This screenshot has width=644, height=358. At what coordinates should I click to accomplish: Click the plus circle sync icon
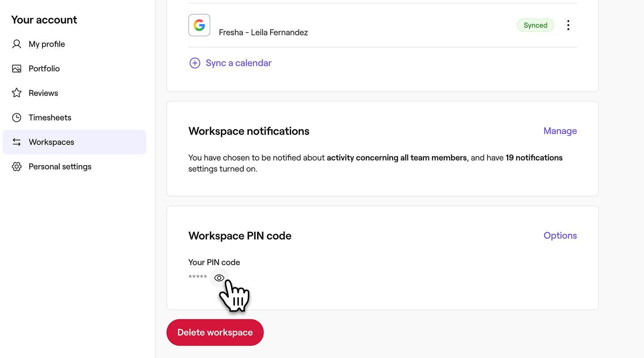(x=195, y=63)
